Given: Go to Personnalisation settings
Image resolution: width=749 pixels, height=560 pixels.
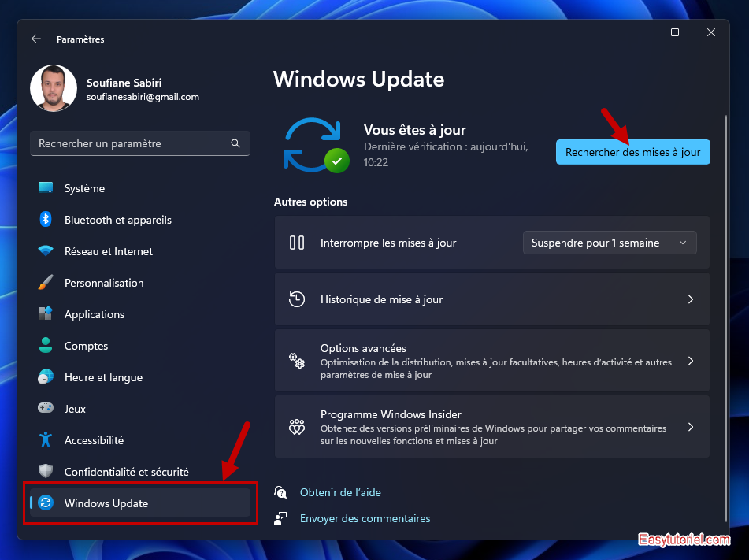Looking at the screenshot, I should pyautogui.click(x=140, y=283).
